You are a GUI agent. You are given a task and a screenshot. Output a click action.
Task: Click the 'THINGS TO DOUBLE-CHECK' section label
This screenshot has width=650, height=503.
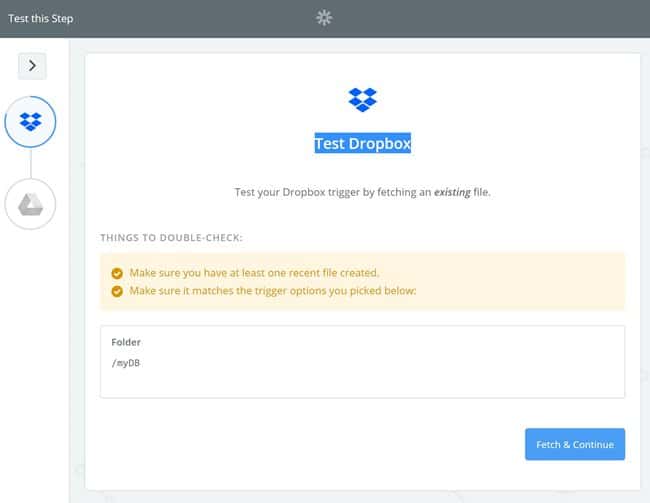point(170,237)
